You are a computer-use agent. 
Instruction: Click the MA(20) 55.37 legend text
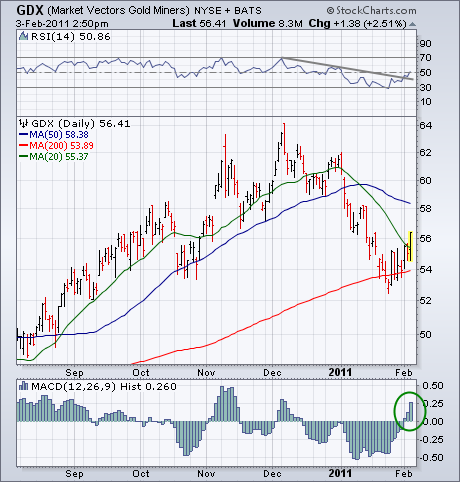click(59, 157)
